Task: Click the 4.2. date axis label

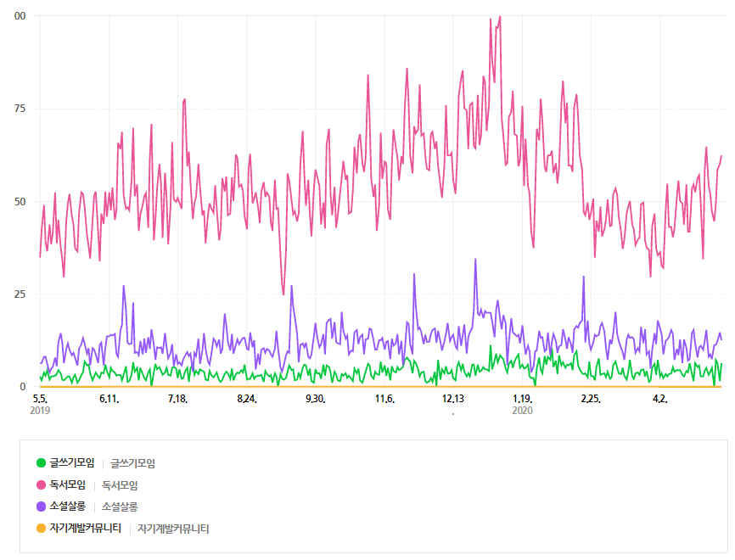Action: click(660, 399)
